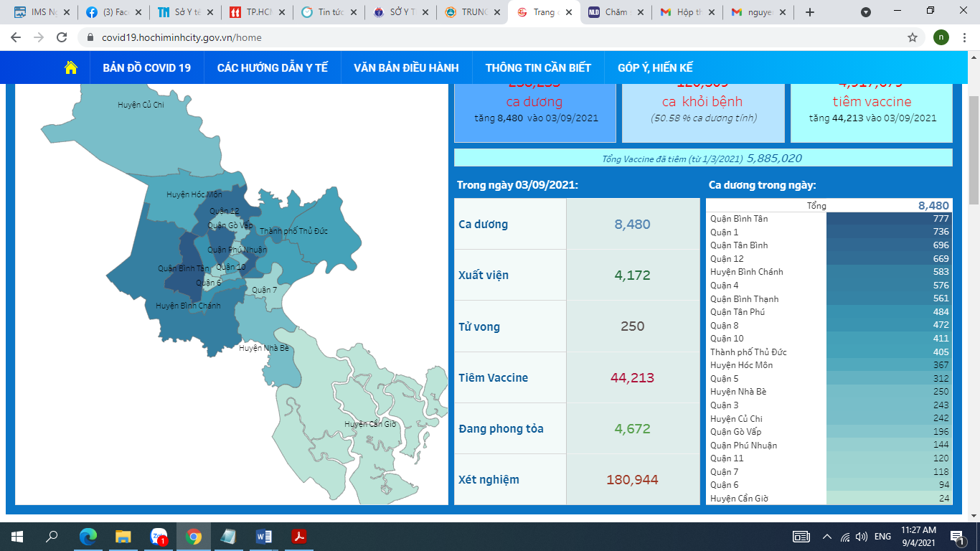Launch Microsoft Edge from the taskbar
This screenshot has height=551, width=980.
pos(88,537)
